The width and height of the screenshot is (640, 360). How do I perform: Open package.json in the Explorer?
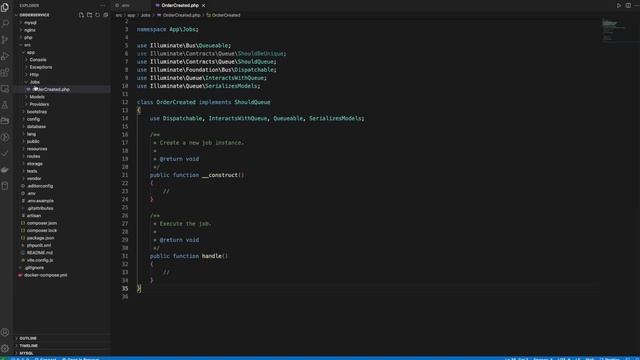40,238
